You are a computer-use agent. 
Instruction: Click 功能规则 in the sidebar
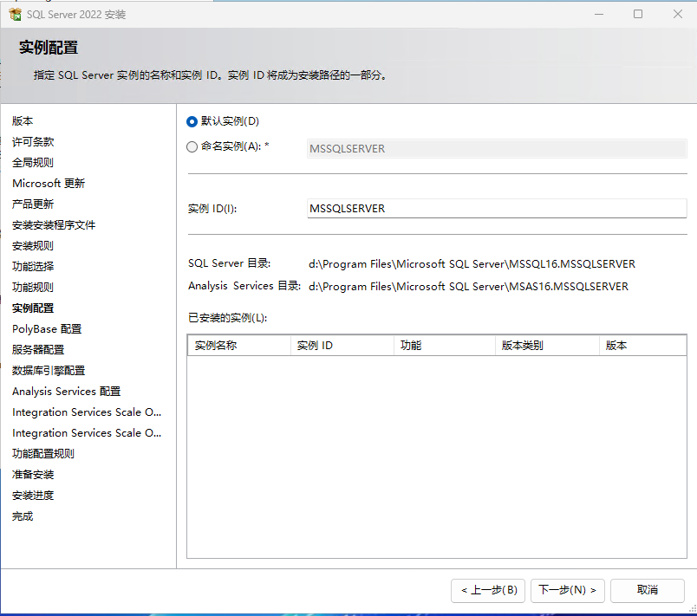(x=33, y=288)
